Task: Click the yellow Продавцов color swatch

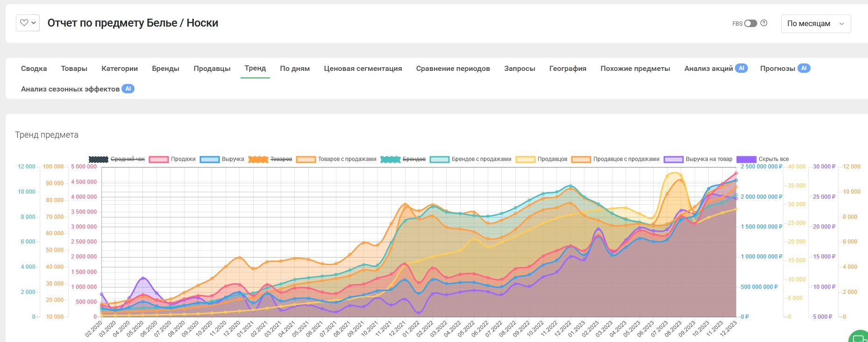Action: point(526,159)
